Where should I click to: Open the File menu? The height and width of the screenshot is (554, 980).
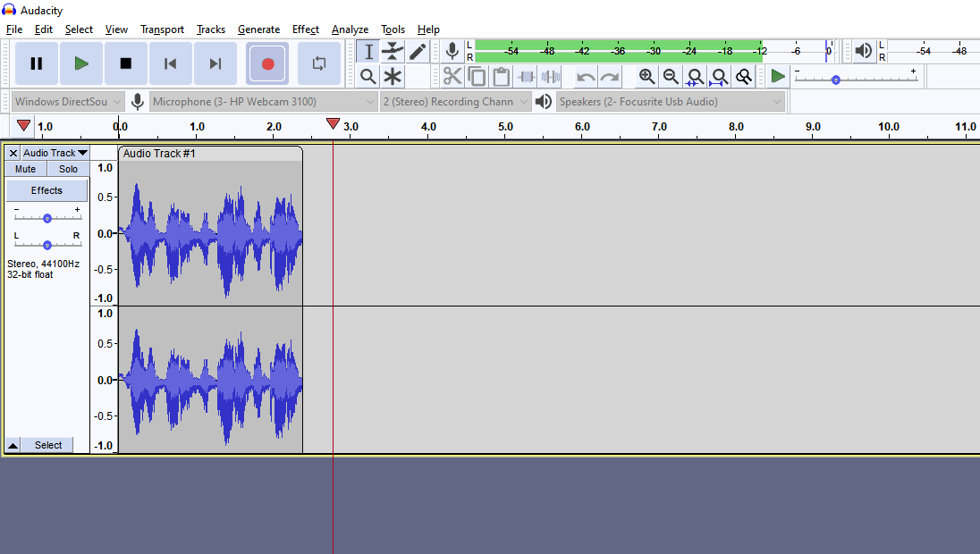click(13, 29)
